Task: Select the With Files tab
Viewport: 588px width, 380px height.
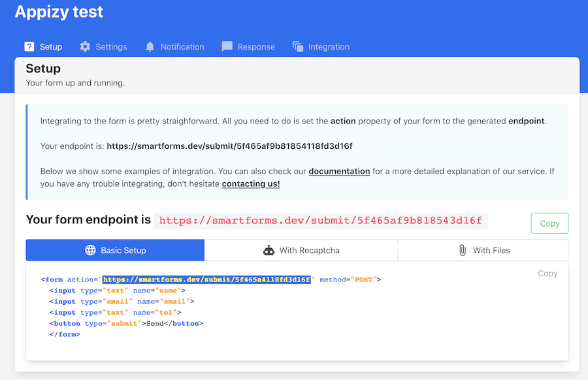Action: pyautogui.click(x=483, y=250)
